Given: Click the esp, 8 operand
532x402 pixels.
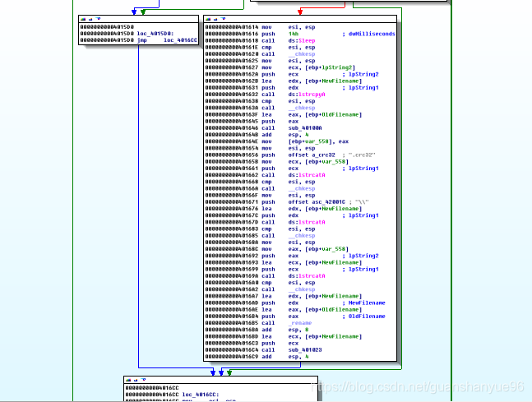Looking at the screenshot, I should [298, 330].
